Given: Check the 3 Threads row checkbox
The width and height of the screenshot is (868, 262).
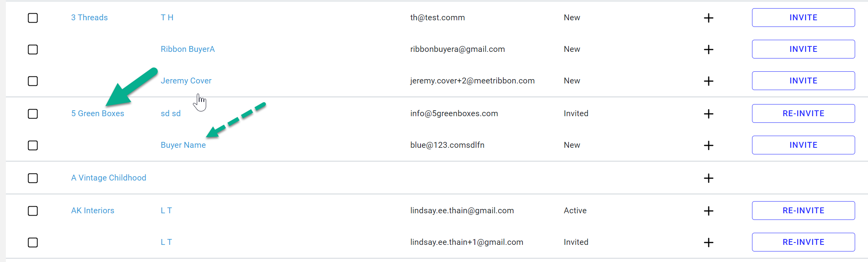Looking at the screenshot, I should click(x=33, y=18).
